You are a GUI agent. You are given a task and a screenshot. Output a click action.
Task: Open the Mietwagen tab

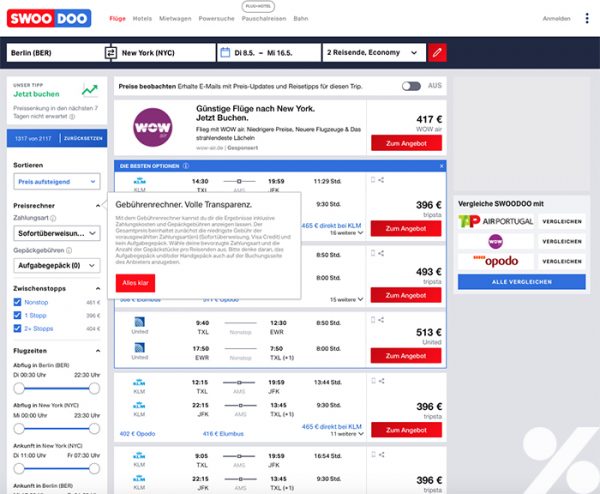pyautogui.click(x=175, y=18)
